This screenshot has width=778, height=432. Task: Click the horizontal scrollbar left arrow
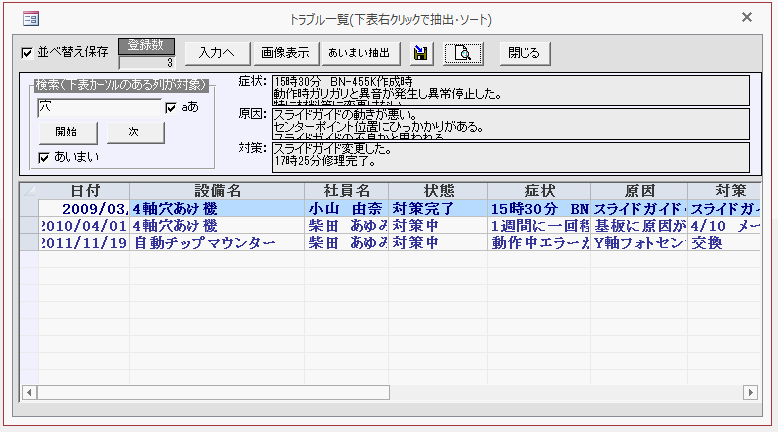(29, 393)
